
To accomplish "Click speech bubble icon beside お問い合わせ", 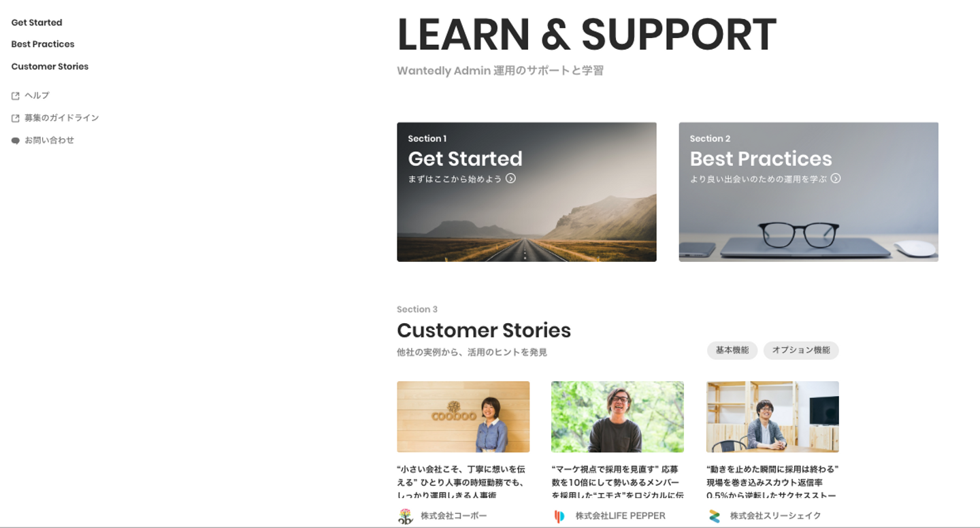I will pyautogui.click(x=16, y=141).
